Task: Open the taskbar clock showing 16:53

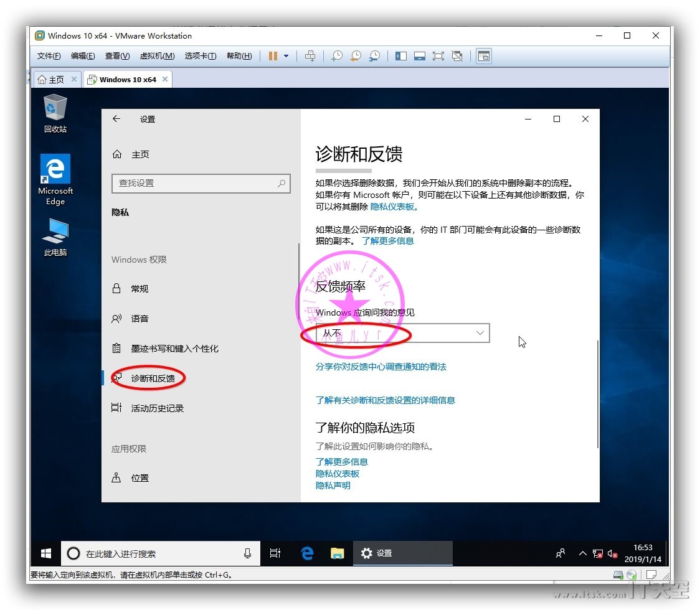Action: coord(643,553)
